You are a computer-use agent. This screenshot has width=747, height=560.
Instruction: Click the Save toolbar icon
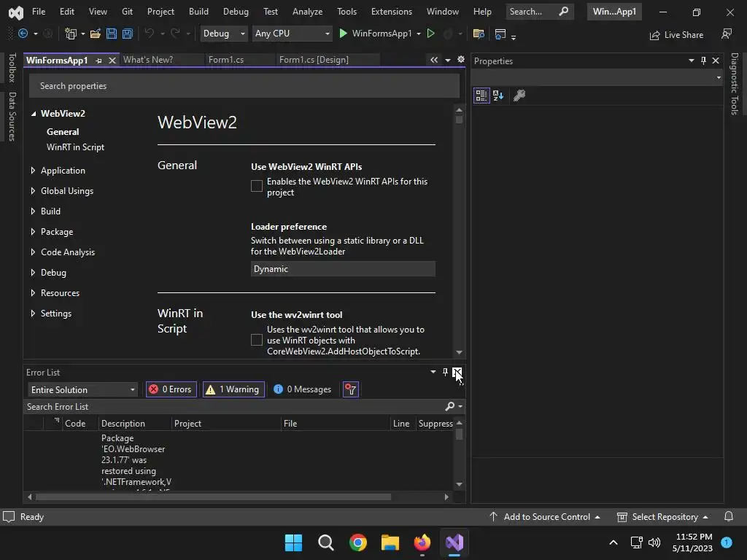pos(112,34)
